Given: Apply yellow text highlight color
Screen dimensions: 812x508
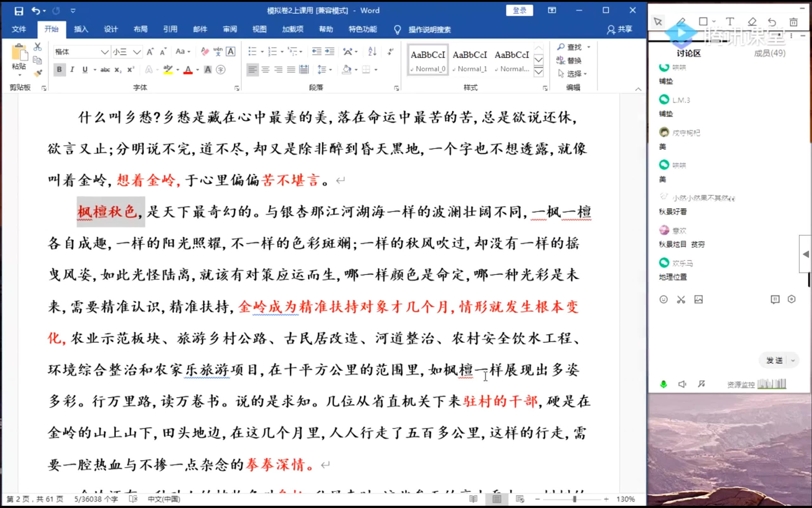Looking at the screenshot, I should click(x=168, y=70).
